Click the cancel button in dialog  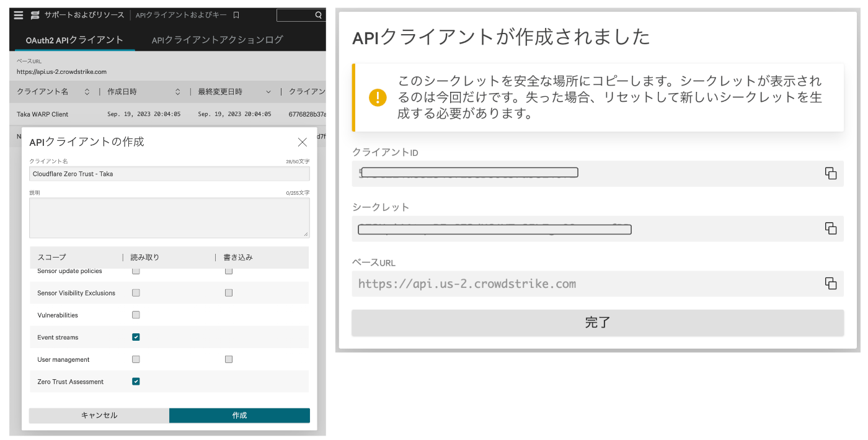[x=99, y=415]
